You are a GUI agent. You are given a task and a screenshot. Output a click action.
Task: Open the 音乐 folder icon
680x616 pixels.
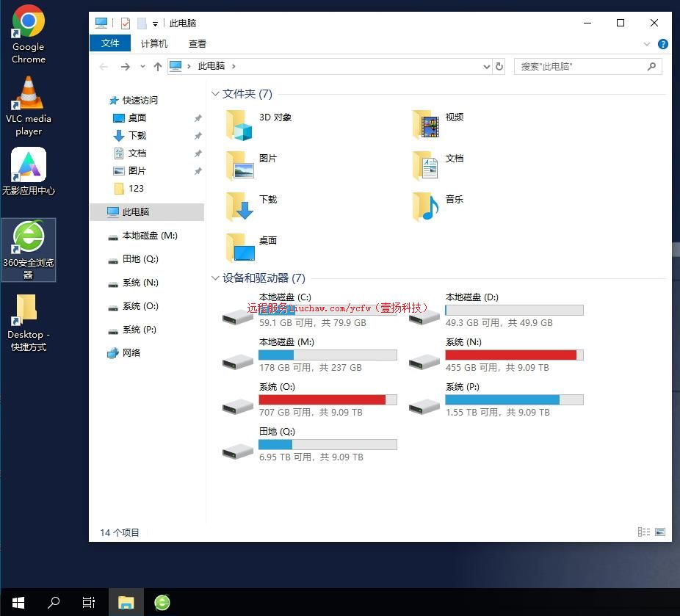point(426,208)
